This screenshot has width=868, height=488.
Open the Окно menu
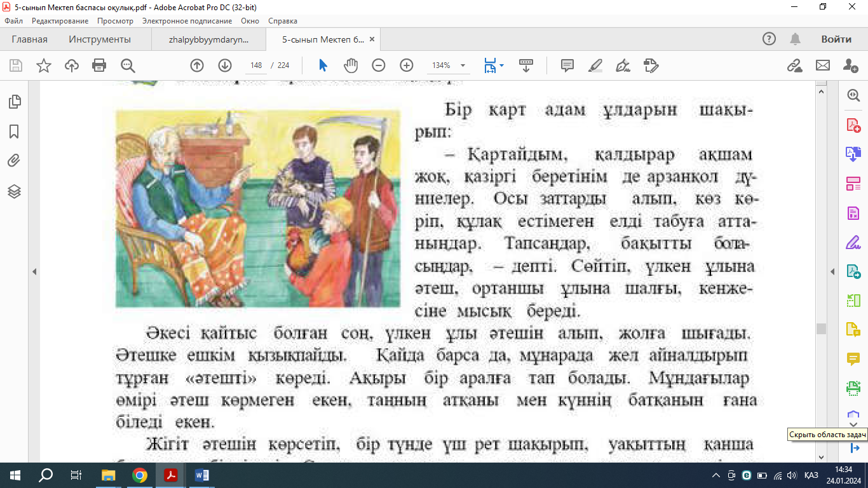pyautogui.click(x=249, y=20)
